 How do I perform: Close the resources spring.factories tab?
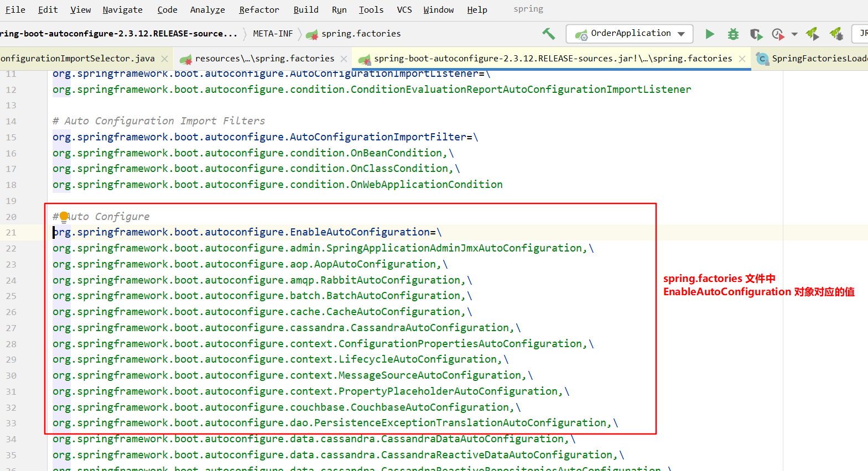click(344, 59)
